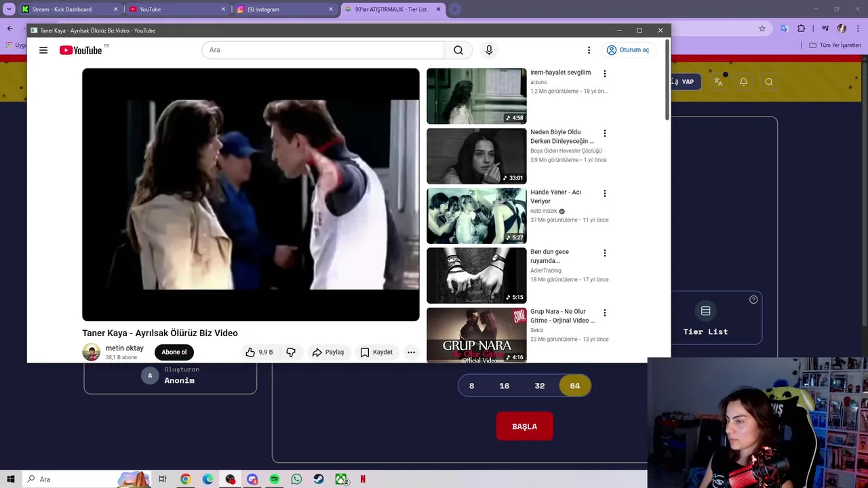Open Discord from the taskbar
This screenshot has width=868, height=488.
(252, 479)
